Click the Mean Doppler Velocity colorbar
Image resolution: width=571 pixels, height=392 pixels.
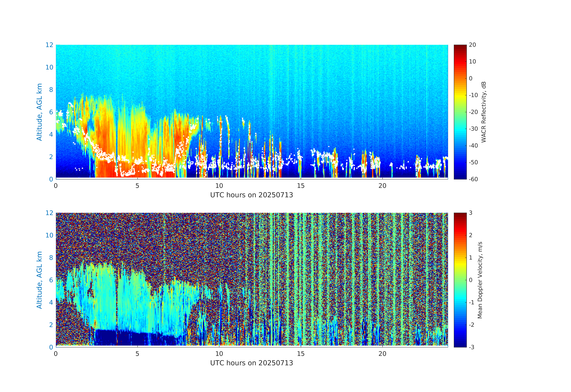tap(460, 280)
